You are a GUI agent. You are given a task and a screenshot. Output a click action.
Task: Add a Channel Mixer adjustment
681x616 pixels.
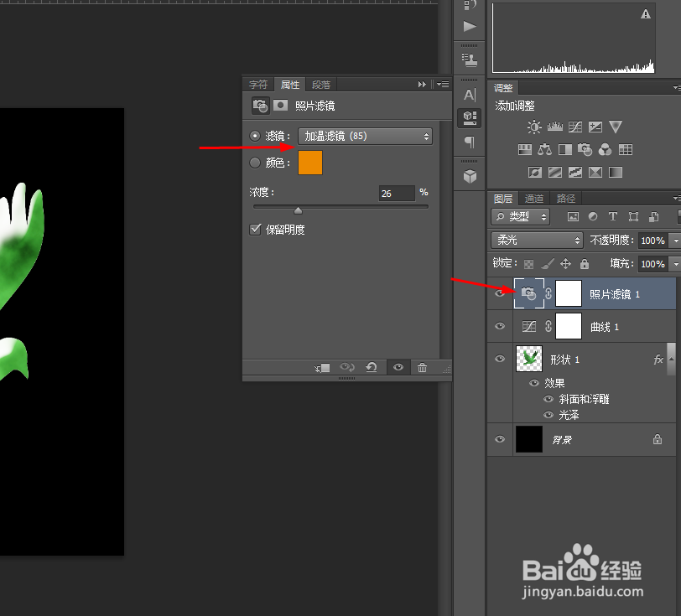605,150
